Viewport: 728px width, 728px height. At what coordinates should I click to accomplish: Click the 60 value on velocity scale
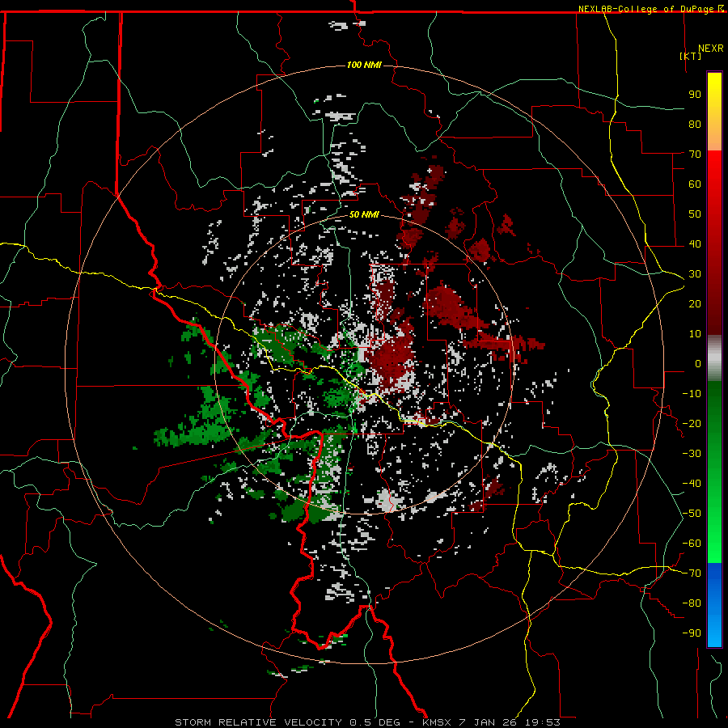pyautogui.click(x=695, y=184)
